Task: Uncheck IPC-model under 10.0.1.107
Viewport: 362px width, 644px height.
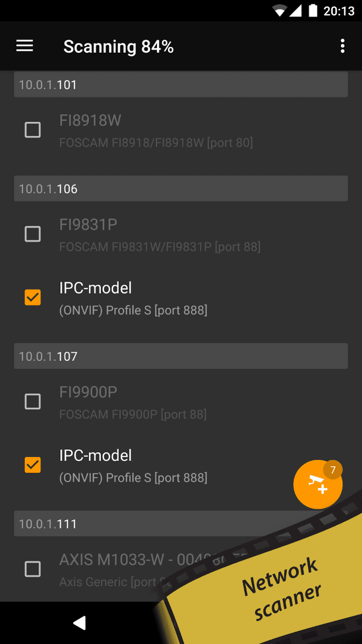Action: (x=33, y=465)
